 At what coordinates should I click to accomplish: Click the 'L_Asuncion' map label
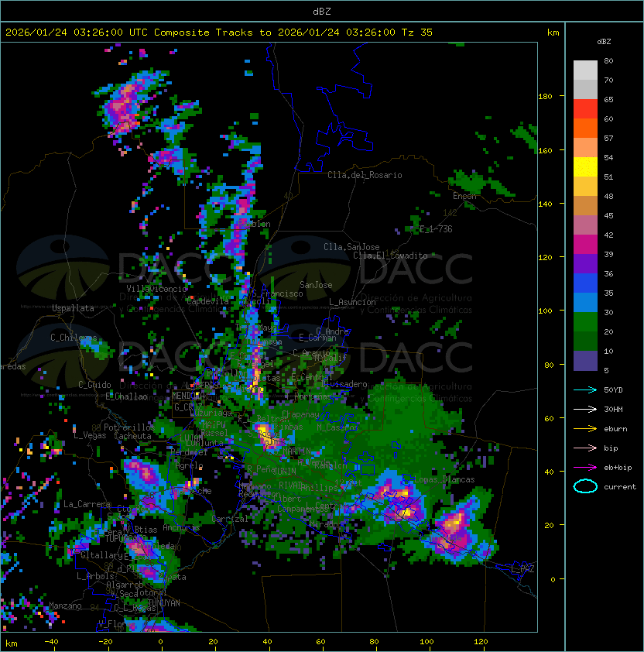(352, 302)
